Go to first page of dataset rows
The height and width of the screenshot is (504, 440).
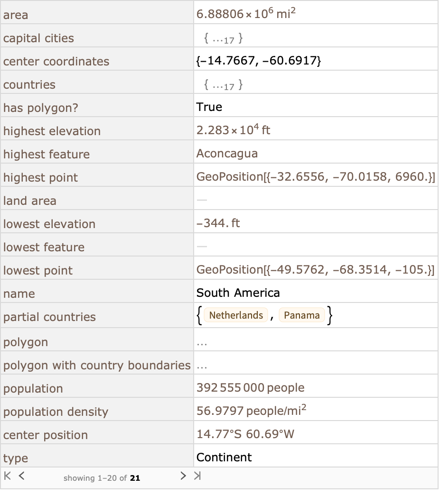pos(8,476)
